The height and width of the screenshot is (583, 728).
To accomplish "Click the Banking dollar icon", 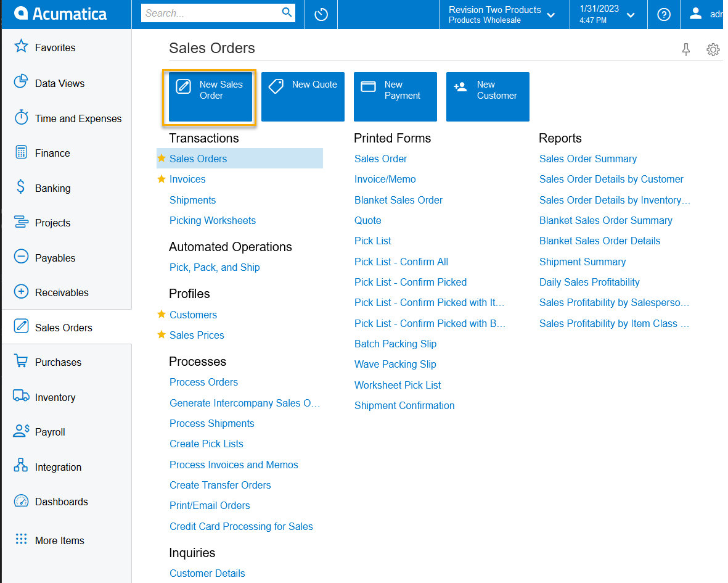I will tap(20, 187).
